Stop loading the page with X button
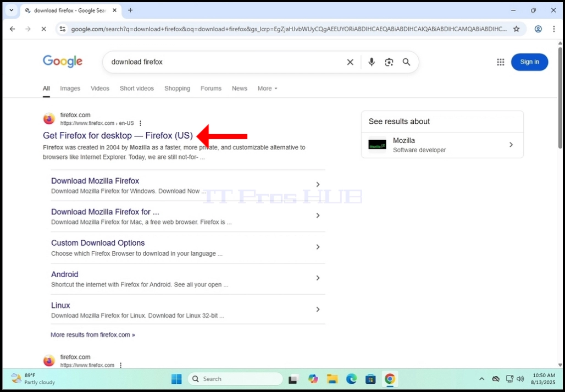565x392 pixels. tap(43, 29)
